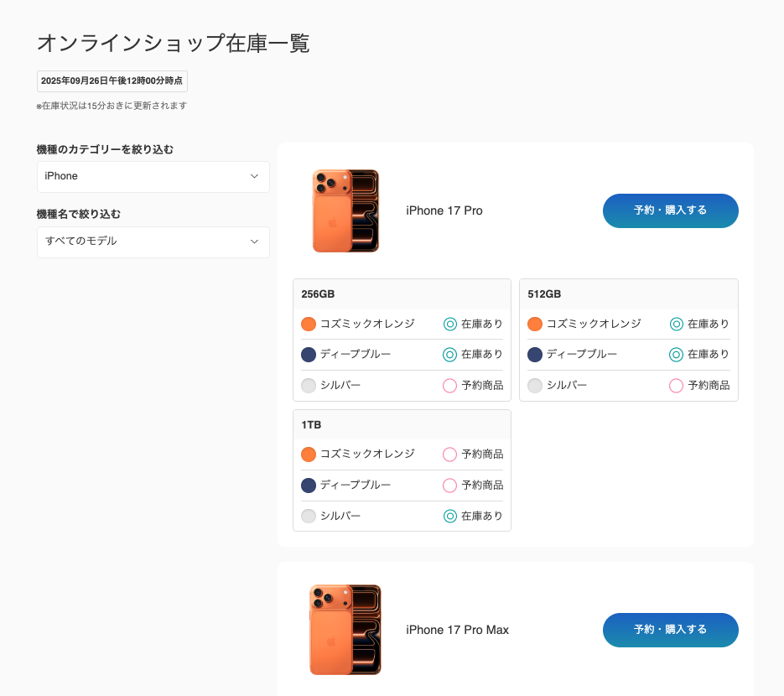Click preorder circle icon for 512GB シルバー

point(677,386)
